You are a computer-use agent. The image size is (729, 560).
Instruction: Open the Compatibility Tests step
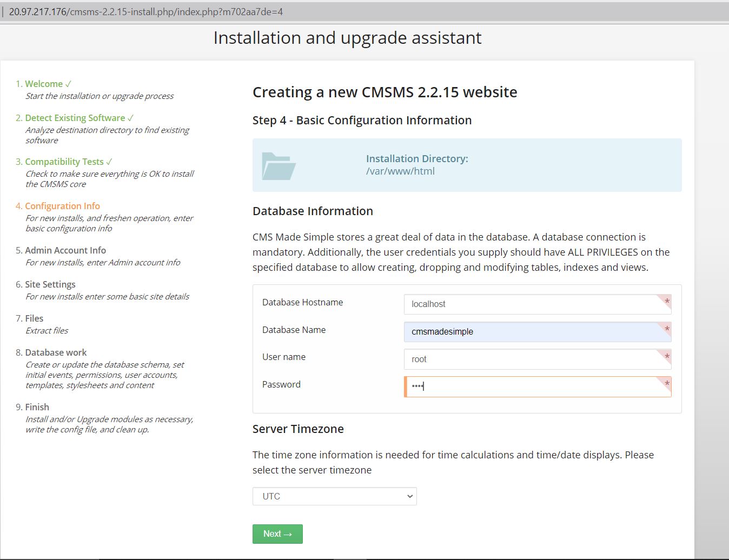click(64, 162)
